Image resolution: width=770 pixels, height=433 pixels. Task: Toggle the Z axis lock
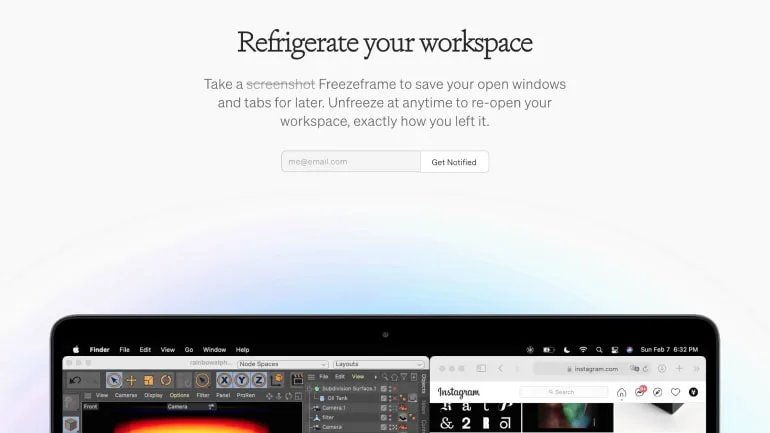(259, 380)
